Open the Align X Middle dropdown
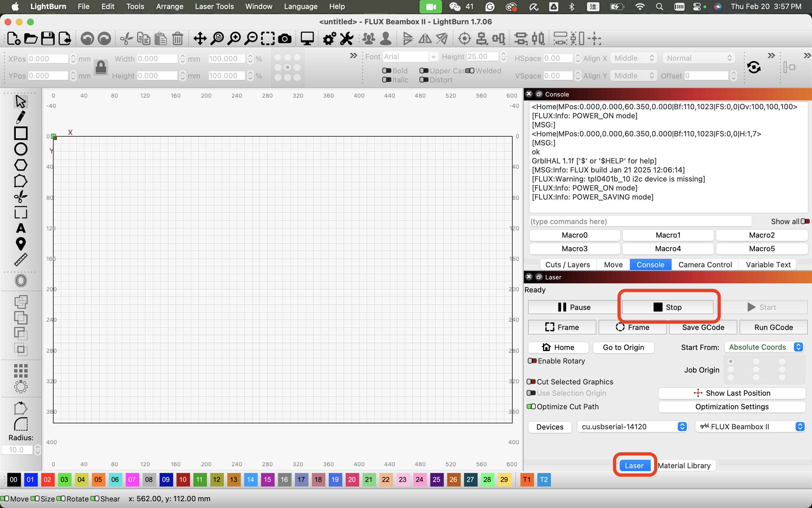Screen dimensions: 812x508 [x=634, y=58]
